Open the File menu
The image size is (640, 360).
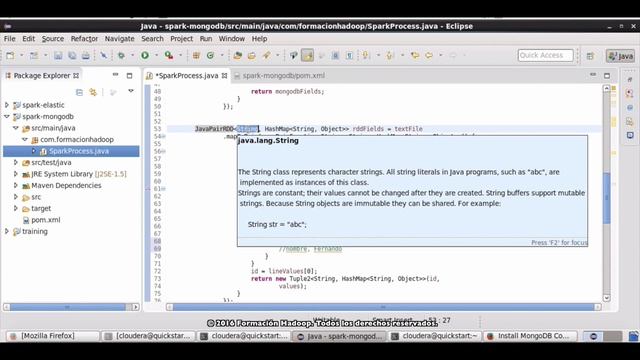coord(9,39)
